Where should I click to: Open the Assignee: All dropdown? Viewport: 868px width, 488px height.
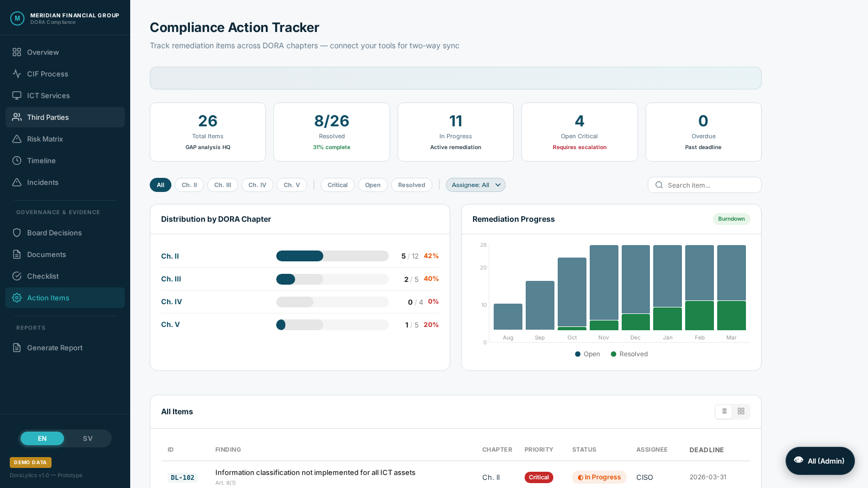tap(475, 185)
